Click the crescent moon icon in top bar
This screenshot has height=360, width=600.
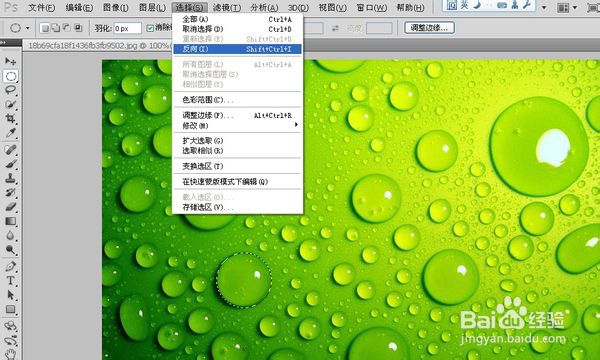[x=477, y=5]
